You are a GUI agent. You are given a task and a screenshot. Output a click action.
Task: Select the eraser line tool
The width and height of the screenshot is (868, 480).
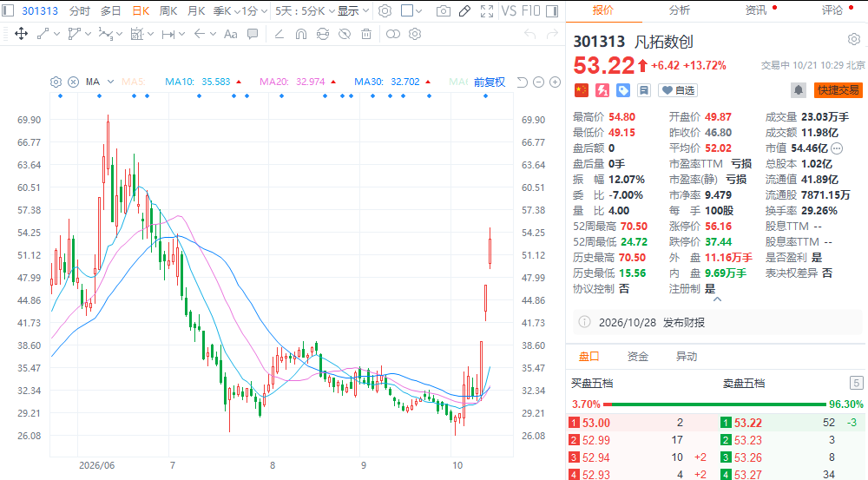[279, 35]
